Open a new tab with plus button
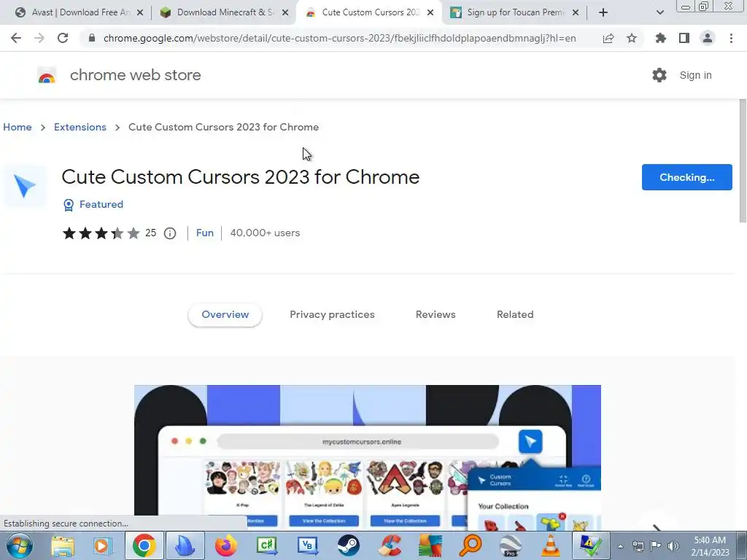 [603, 12]
